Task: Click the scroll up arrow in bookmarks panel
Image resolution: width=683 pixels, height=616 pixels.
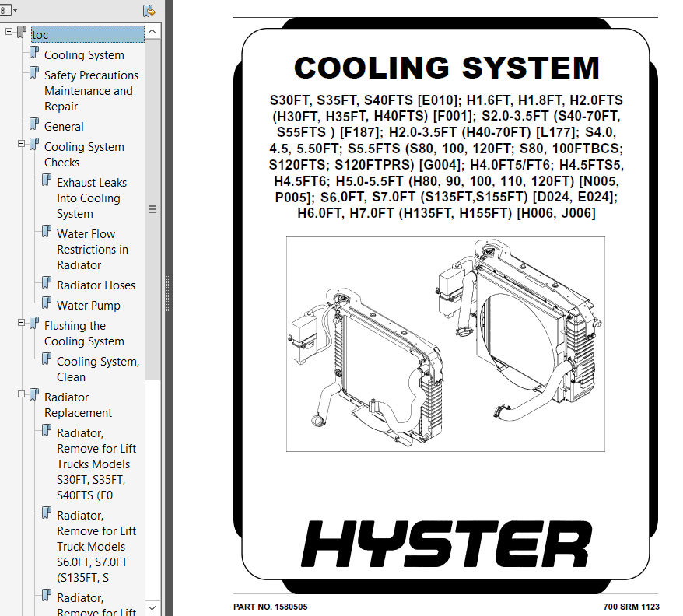Action: (x=152, y=31)
